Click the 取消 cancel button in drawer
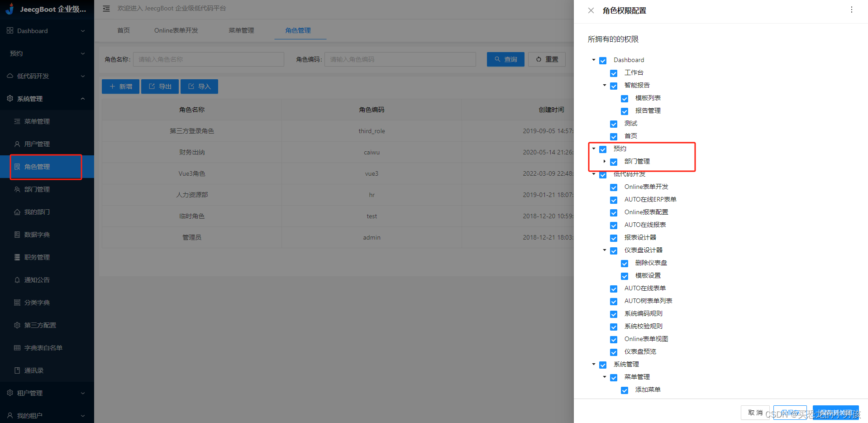The image size is (868, 423). click(755, 413)
